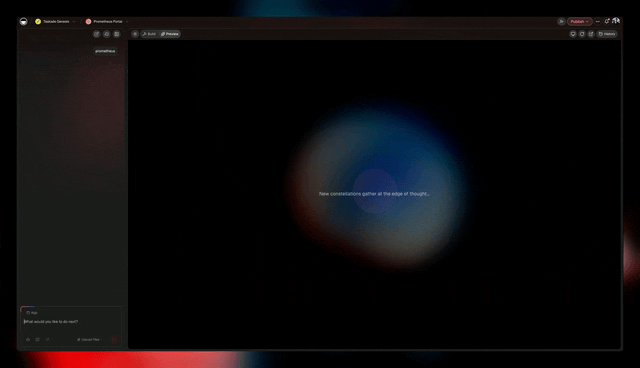Click the Taskade home logo icon

(x=24, y=22)
